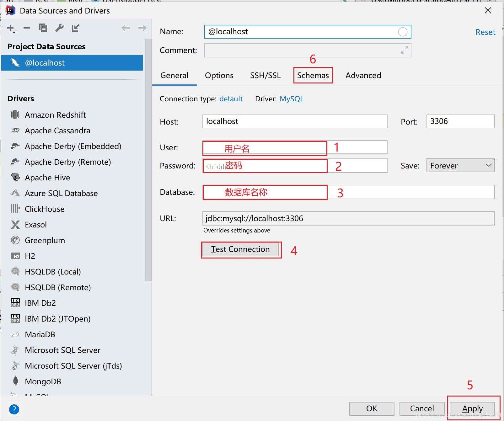Add a new data source with plus icon
The image size is (504, 421).
[11, 28]
